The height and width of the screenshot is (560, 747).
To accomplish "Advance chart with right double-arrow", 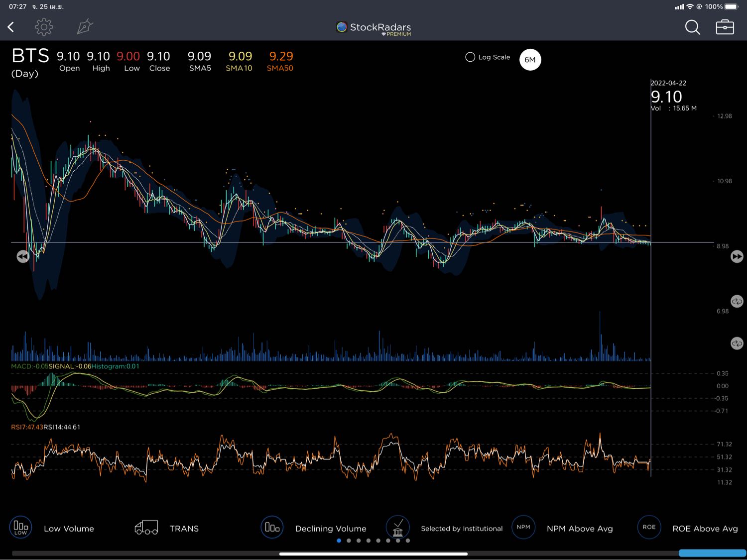I will (737, 256).
